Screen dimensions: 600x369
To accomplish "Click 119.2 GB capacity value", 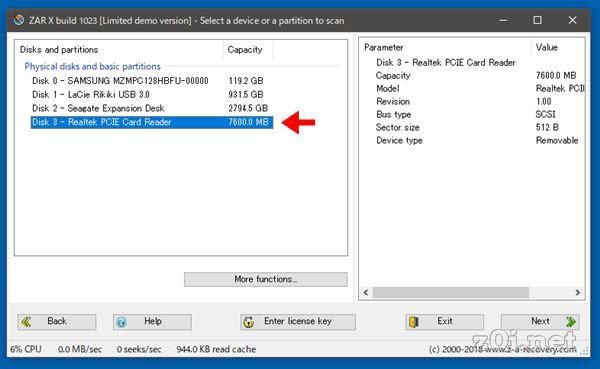I will [x=246, y=81].
